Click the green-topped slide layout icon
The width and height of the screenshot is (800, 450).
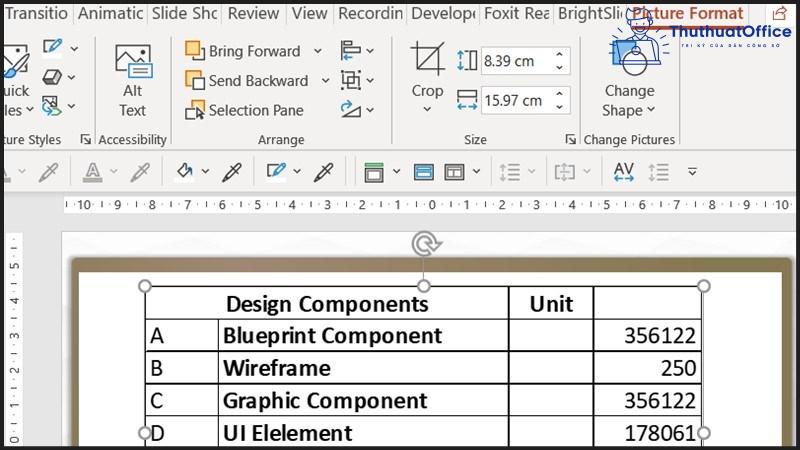(374, 172)
